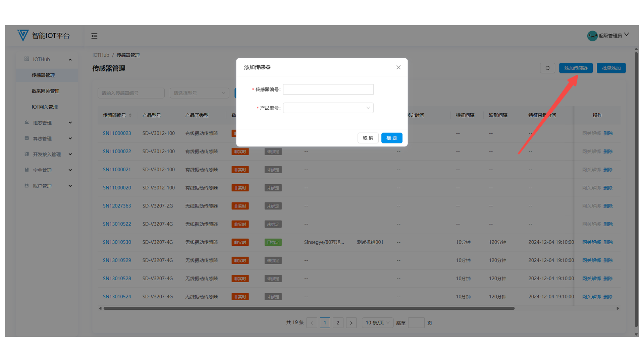Click the 取消 cancel button
Viewport: 644px width, 362px height.
(x=368, y=138)
